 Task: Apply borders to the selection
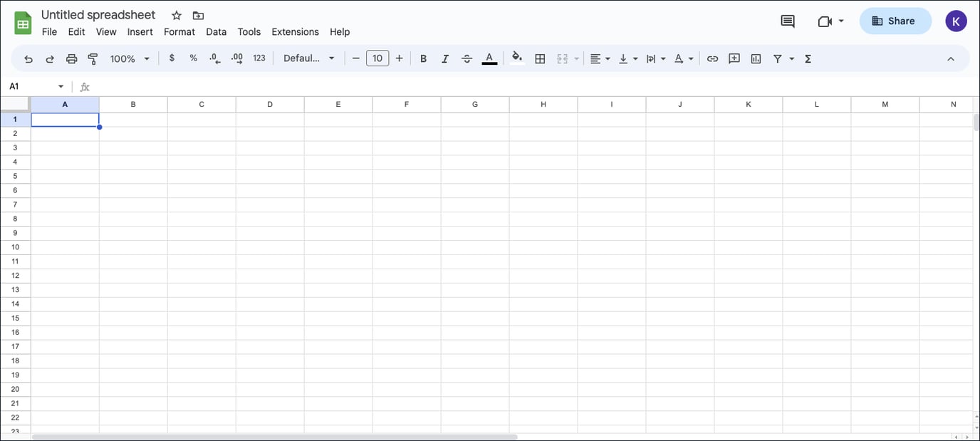point(540,58)
